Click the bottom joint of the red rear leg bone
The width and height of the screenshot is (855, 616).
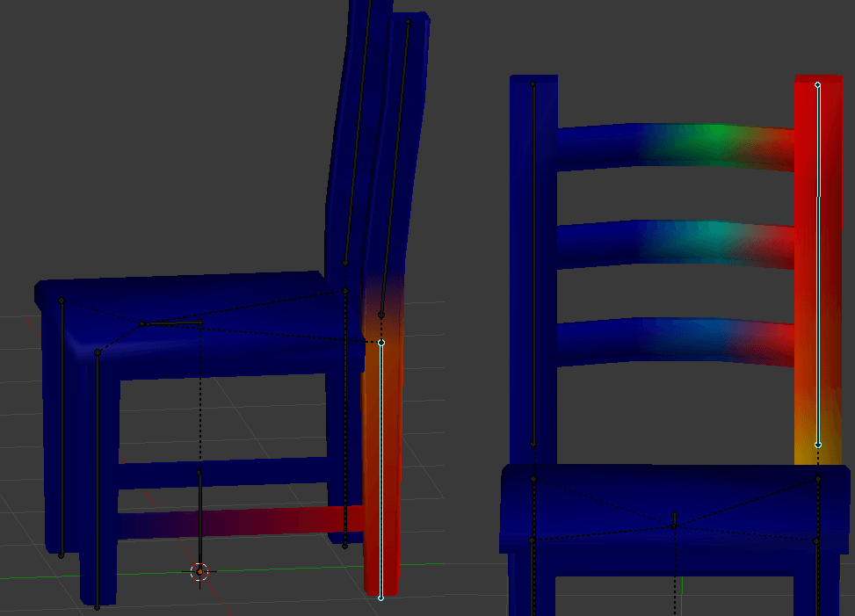tap(380, 598)
